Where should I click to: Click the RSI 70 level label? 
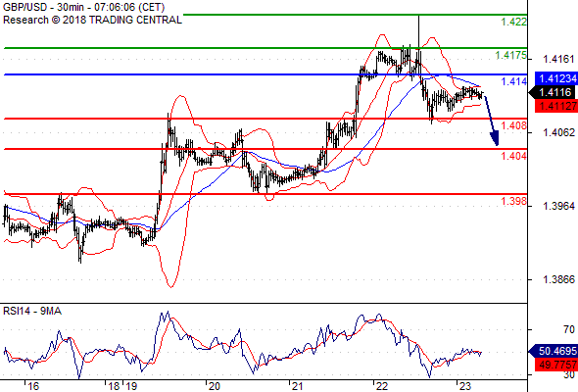click(569, 329)
